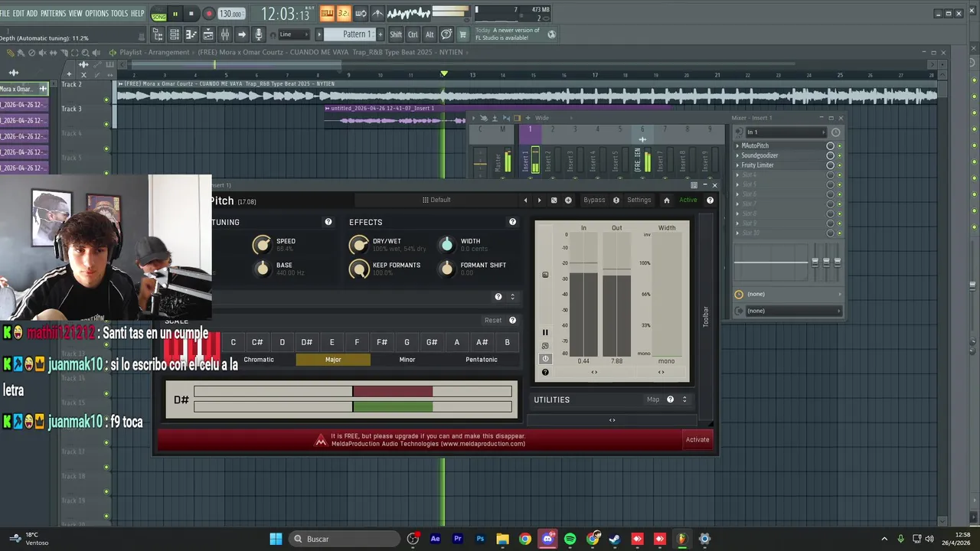Click the SPEED knob in Tuning
Screen dimensions: 980x551
pyautogui.click(x=262, y=245)
